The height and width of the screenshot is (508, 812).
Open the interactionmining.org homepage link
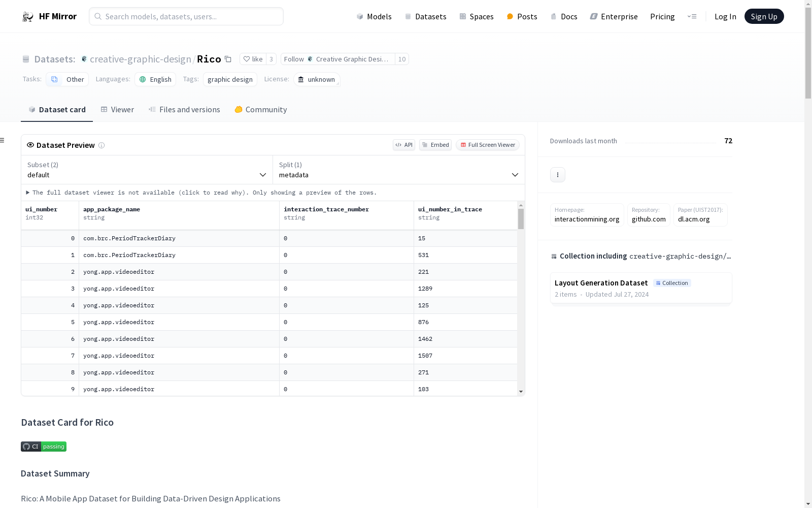(587, 219)
